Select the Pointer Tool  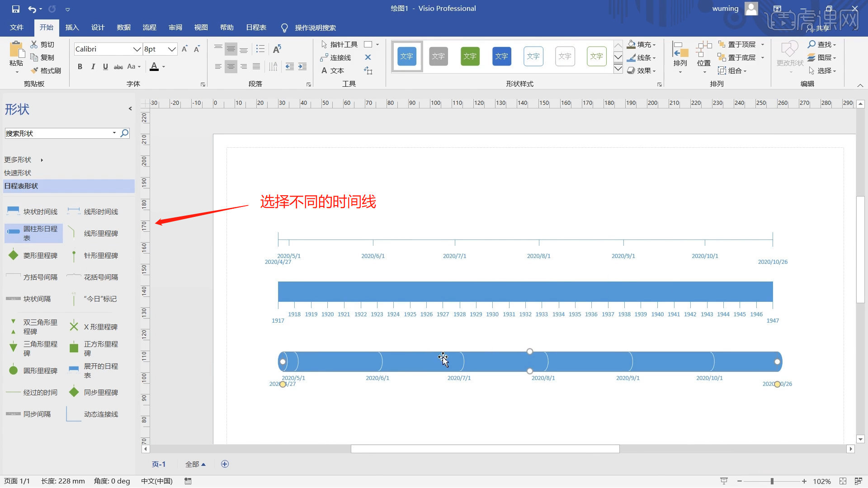339,44
